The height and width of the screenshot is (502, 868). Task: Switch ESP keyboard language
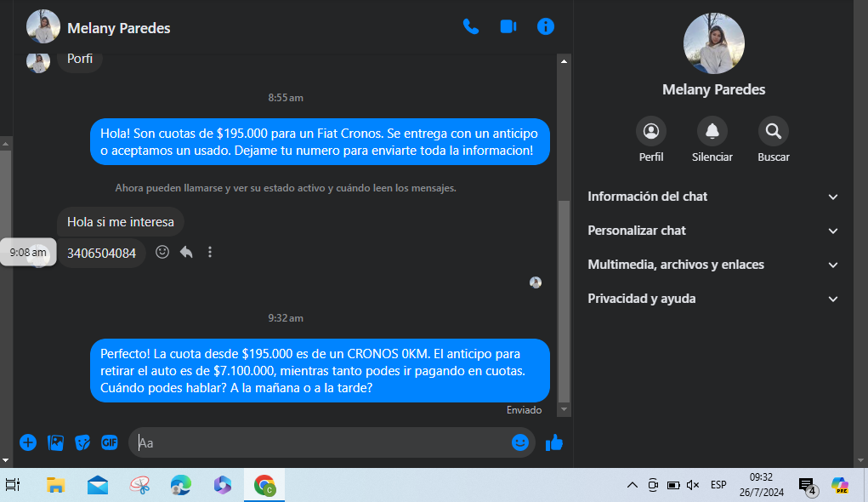[718, 485]
